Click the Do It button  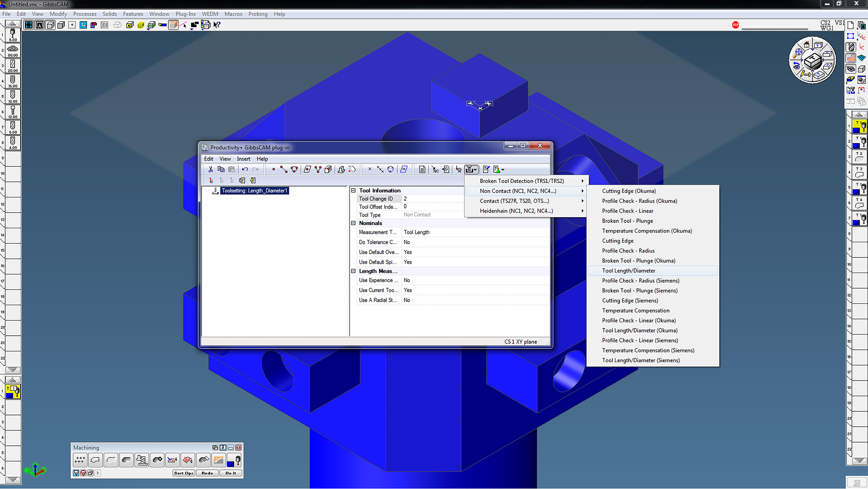[231, 473]
